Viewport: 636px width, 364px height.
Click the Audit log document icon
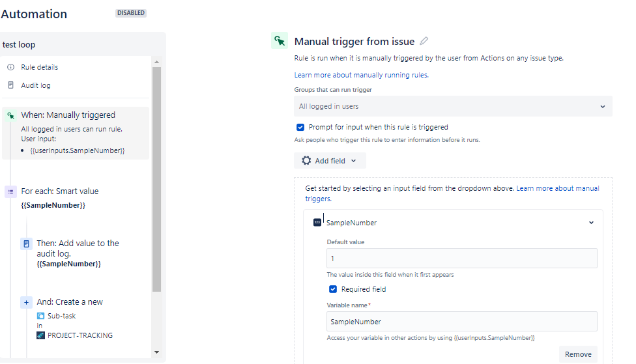click(11, 85)
